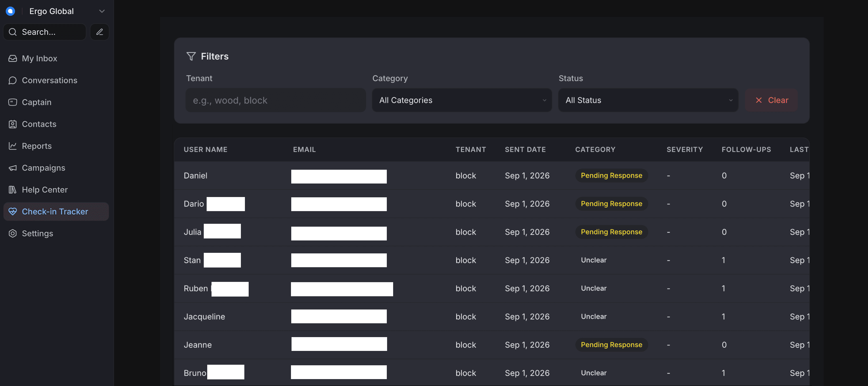Select Check-in Tracker in sidebar
This screenshot has width=868, height=386.
coord(56,211)
